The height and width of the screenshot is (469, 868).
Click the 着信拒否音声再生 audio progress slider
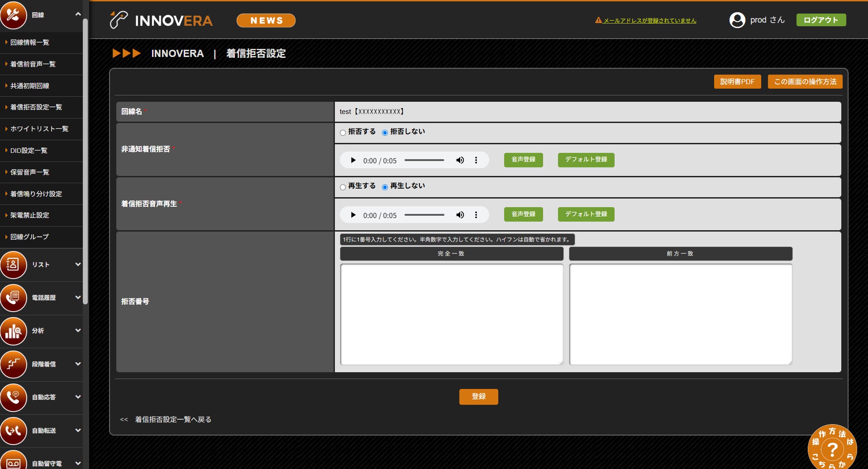pyautogui.click(x=424, y=215)
